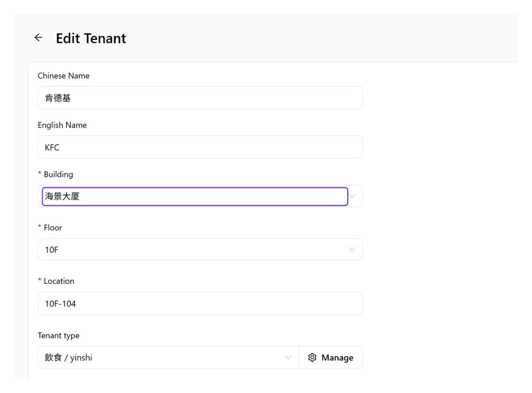
Task: Open the Tenant type selector 飲食 / yinshi
Action: coord(168,357)
